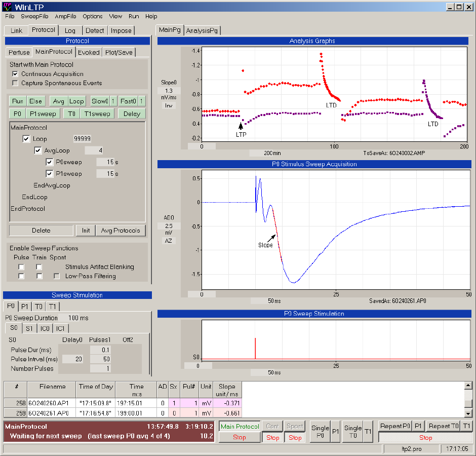Open the Options menu
Screen dimensions: 476x456
(93, 16)
